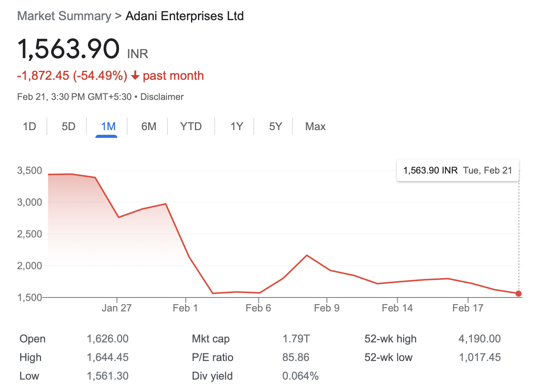Switch to the 1Y time range
The width and height of the screenshot is (541, 392).
237,127
